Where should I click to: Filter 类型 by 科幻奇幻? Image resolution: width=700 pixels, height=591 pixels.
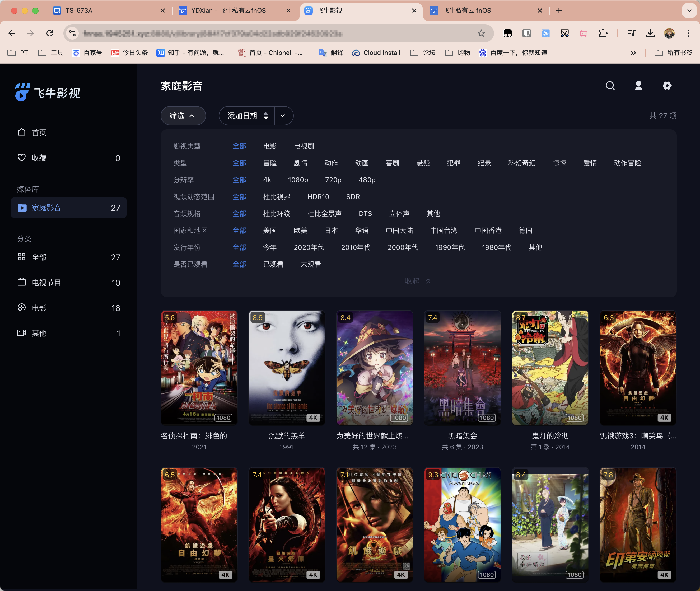point(521,163)
